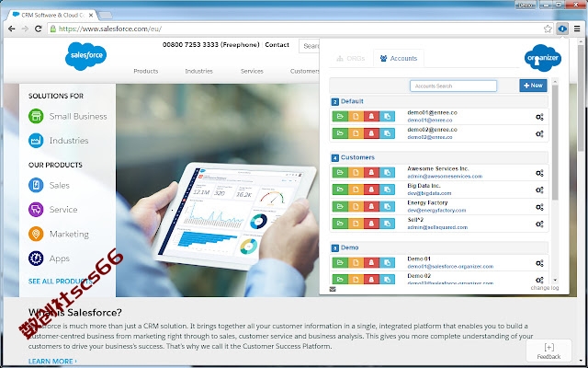588x368 pixels.
Task: Click the LEARN MORE link
Action: [52, 362]
